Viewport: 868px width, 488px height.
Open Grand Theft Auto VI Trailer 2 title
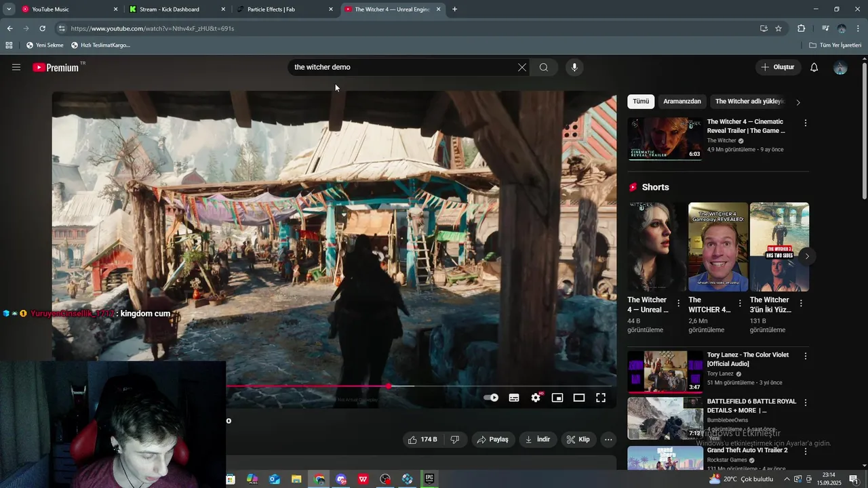click(x=747, y=450)
